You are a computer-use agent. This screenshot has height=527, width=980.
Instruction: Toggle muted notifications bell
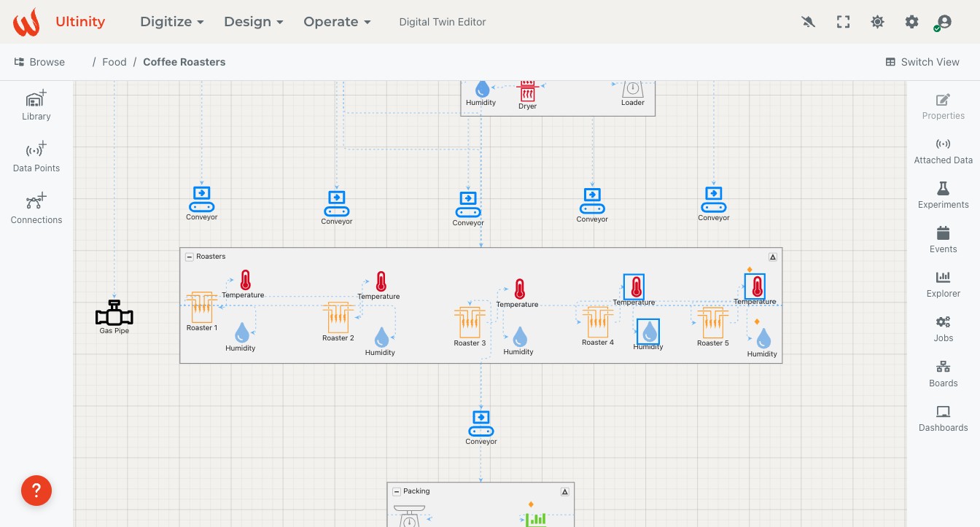tap(808, 22)
